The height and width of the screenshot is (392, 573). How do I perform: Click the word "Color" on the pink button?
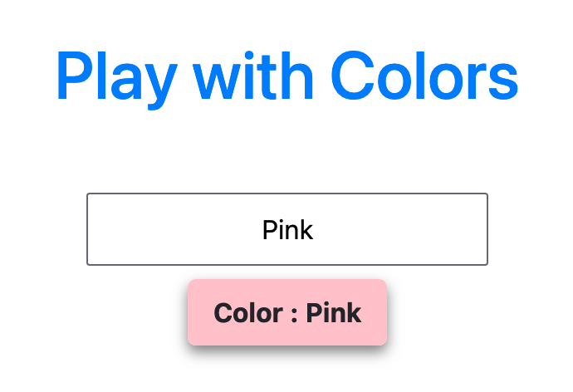click(247, 313)
